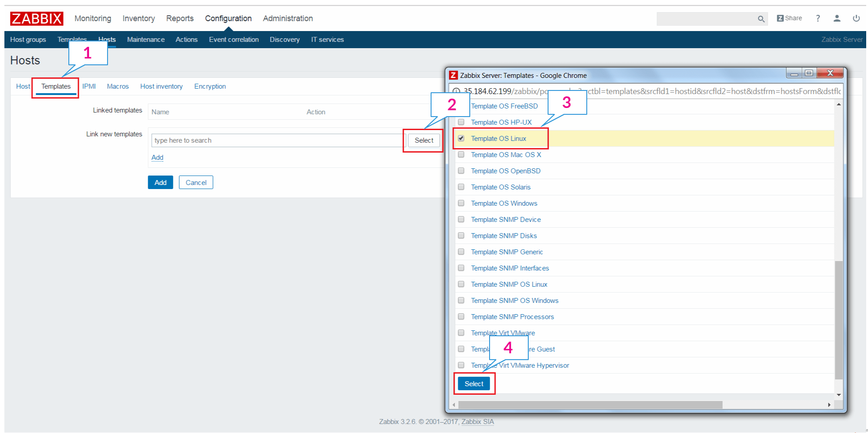Check the Template SNMP Device checkbox
Image resolution: width=868 pixels, height=433 pixels.
click(x=461, y=219)
